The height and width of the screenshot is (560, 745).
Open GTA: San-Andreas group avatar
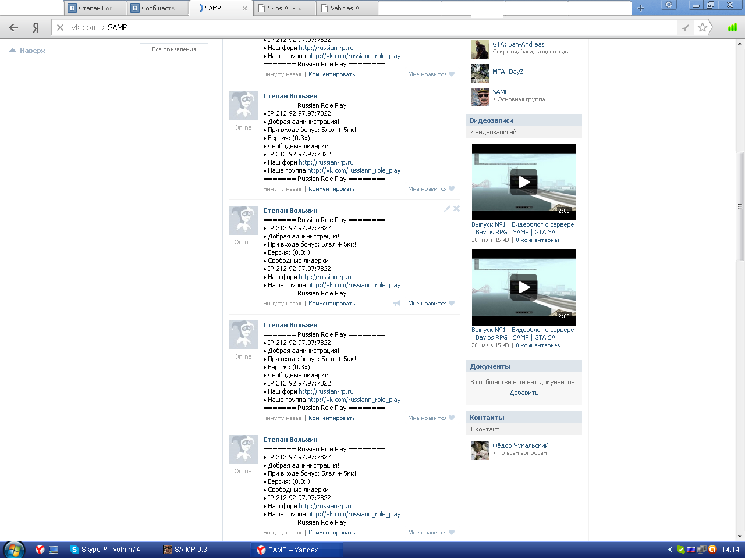pos(480,49)
